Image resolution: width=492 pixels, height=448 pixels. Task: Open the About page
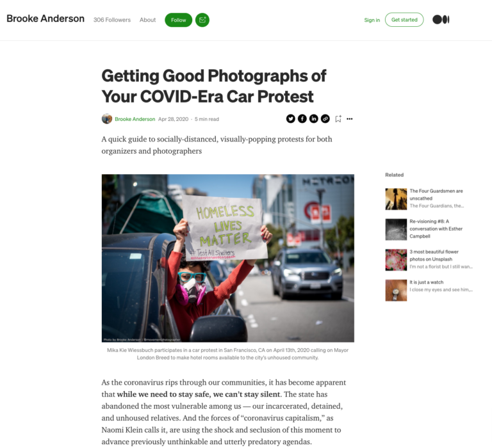coord(147,20)
